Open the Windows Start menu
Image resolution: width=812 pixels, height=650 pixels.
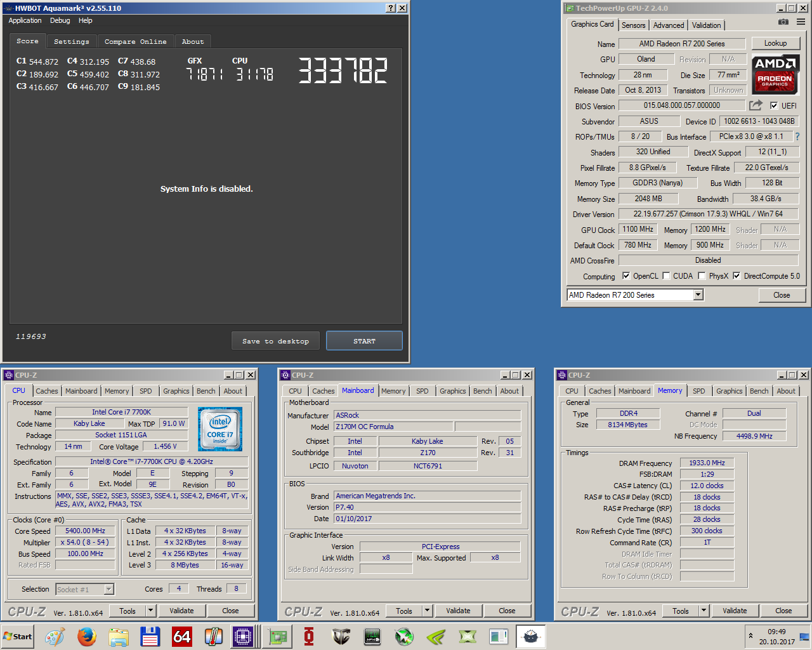(17, 637)
